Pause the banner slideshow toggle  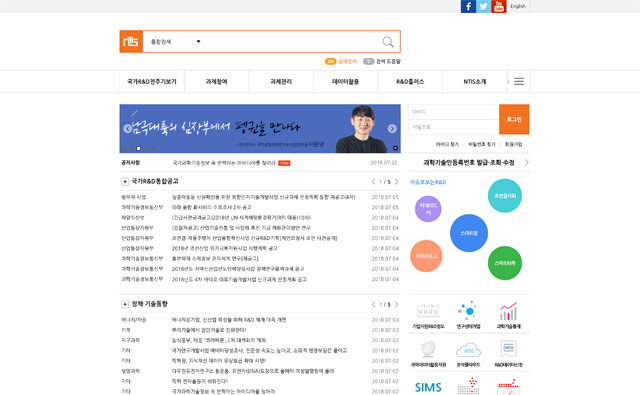[x=395, y=148]
